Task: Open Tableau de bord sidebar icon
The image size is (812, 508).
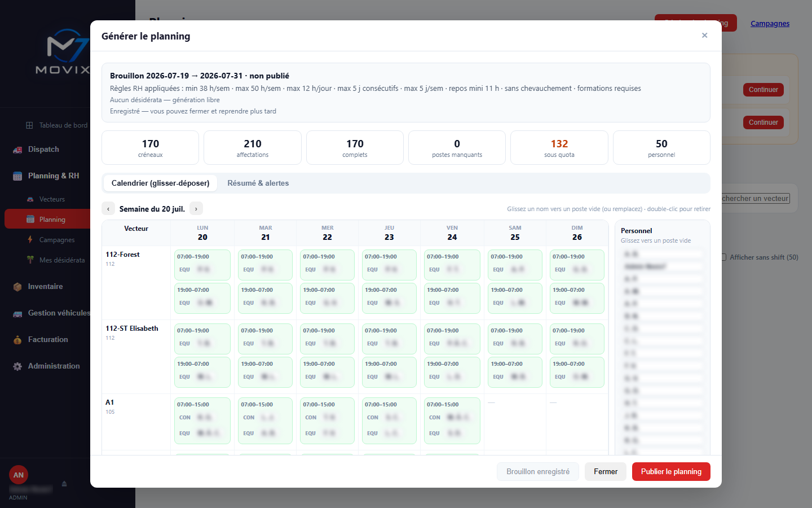Action: [x=29, y=125]
